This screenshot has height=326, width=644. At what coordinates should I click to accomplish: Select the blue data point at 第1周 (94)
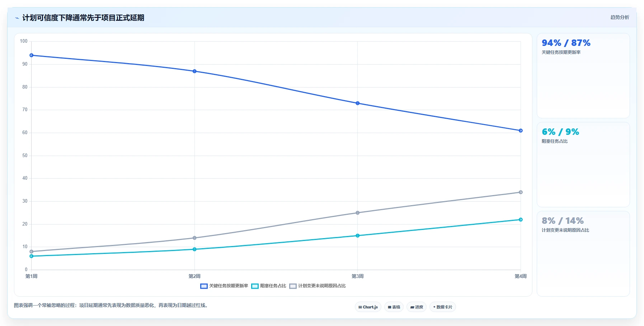point(32,55)
